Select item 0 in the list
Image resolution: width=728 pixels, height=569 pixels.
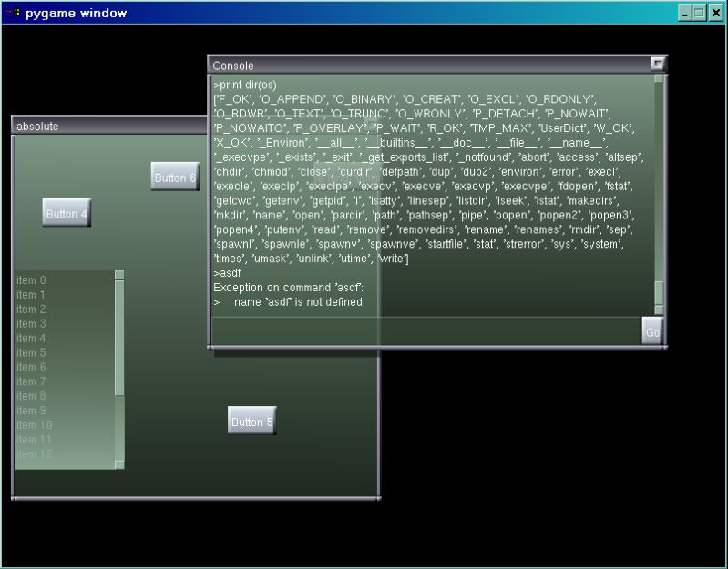pyautogui.click(x=65, y=280)
